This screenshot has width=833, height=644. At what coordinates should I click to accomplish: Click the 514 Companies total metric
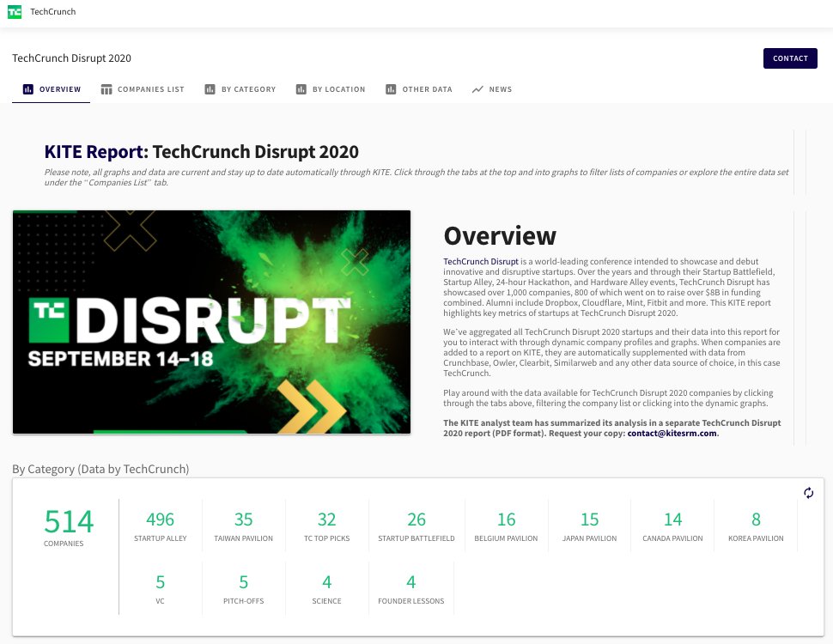(69, 527)
